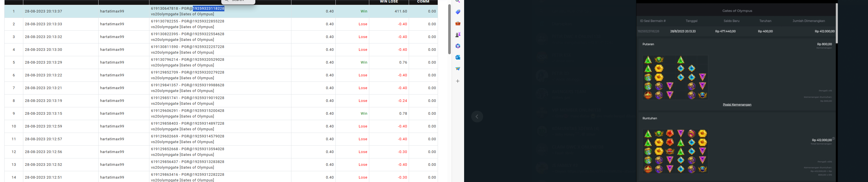Click the 0.76 win amount in row 5
Screen dimensions: 868x182
(403, 62)
